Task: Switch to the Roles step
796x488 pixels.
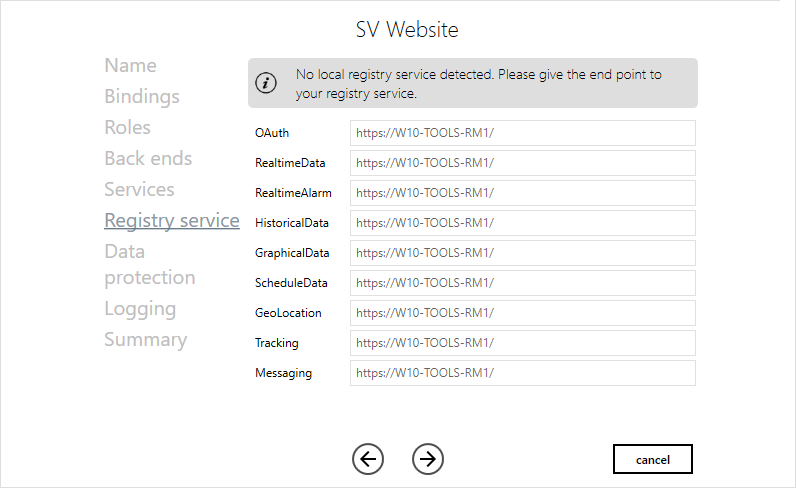Action: click(x=127, y=128)
